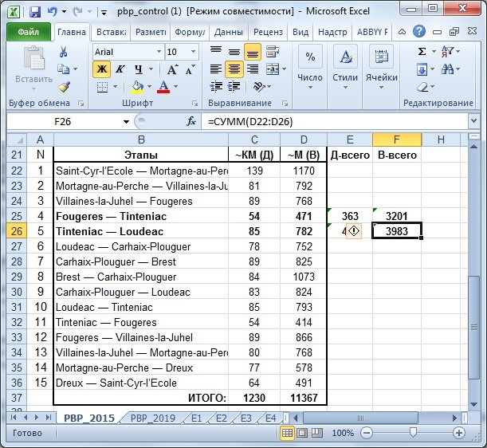The height and width of the screenshot is (448, 487).
Task: Switch to Normal view in status bar
Action: tap(287, 433)
